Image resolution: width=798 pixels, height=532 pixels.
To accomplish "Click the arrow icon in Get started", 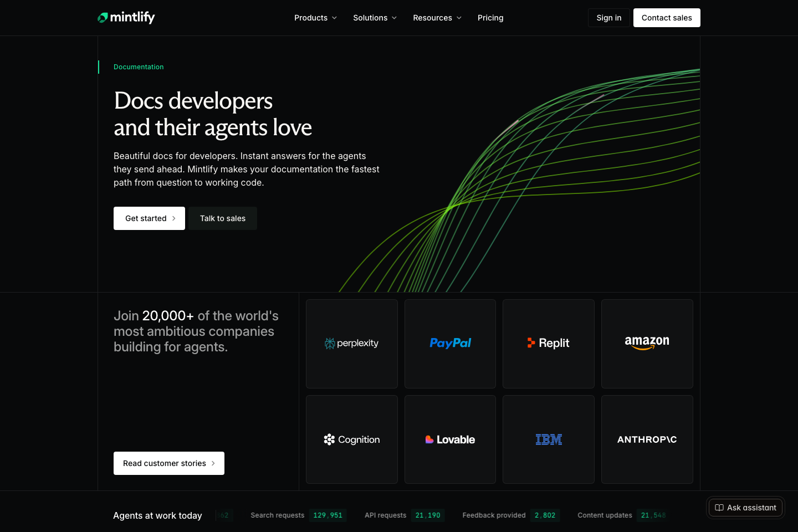I will tap(174, 218).
